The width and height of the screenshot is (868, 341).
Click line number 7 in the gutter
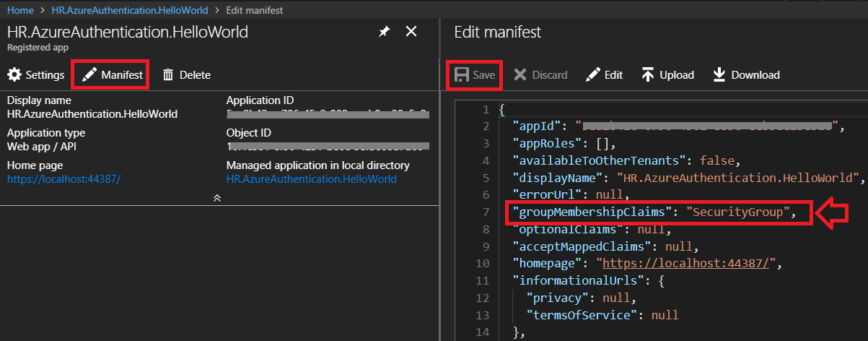click(x=486, y=212)
